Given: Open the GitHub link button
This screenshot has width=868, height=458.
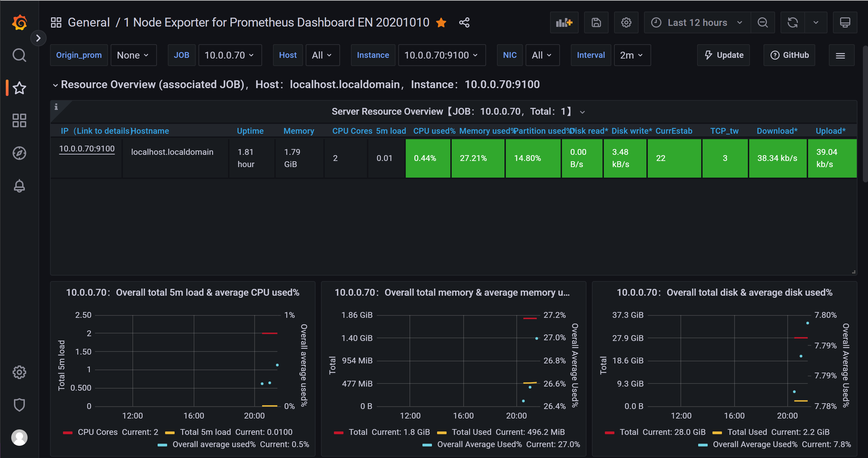Looking at the screenshot, I should 789,55.
